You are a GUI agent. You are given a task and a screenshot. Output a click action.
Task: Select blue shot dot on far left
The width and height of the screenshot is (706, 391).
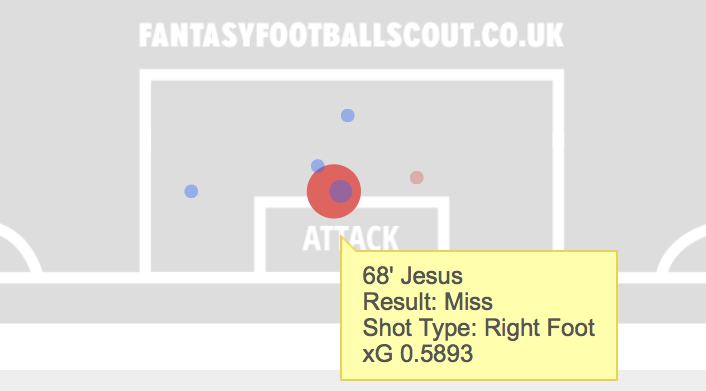191,191
